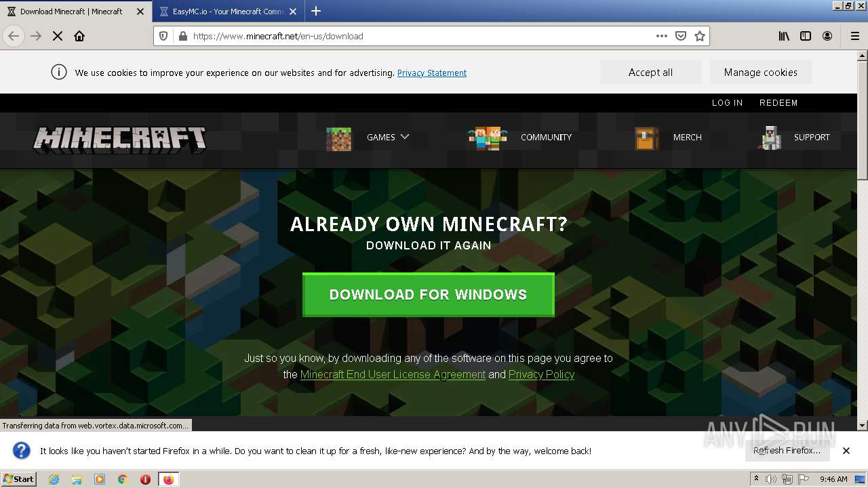Click the Steve and Alex Community icon
This screenshot has width=868, height=488.
pyautogui.click(x=488, y=138)
